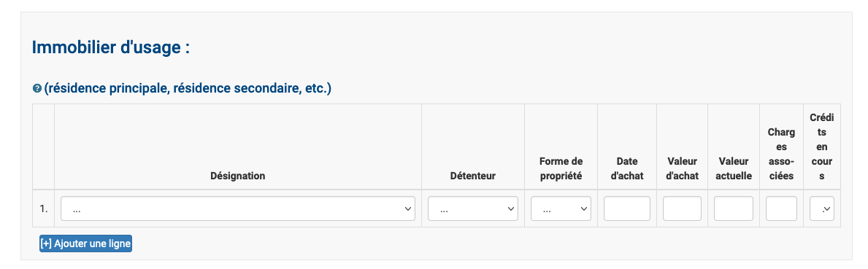
Task: Click the Date d'achat column header
Action: pyautogui.click(x=626, y=168)
